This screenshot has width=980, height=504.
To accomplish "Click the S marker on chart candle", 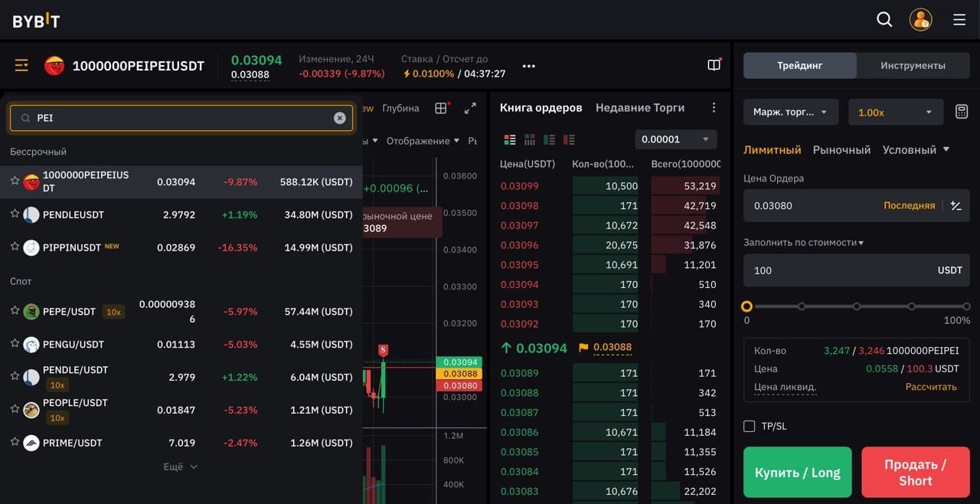I will (384, 351).
